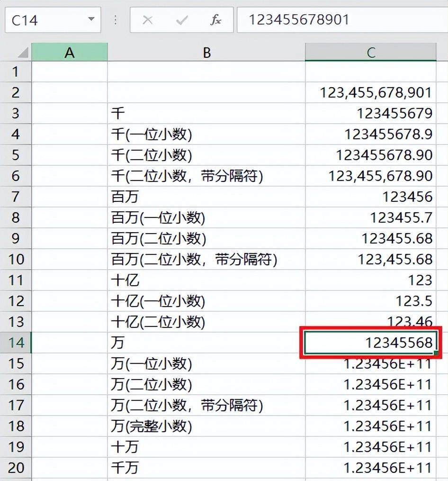Click cell B20 labeled 千万
448x481 pixels.
206,468
